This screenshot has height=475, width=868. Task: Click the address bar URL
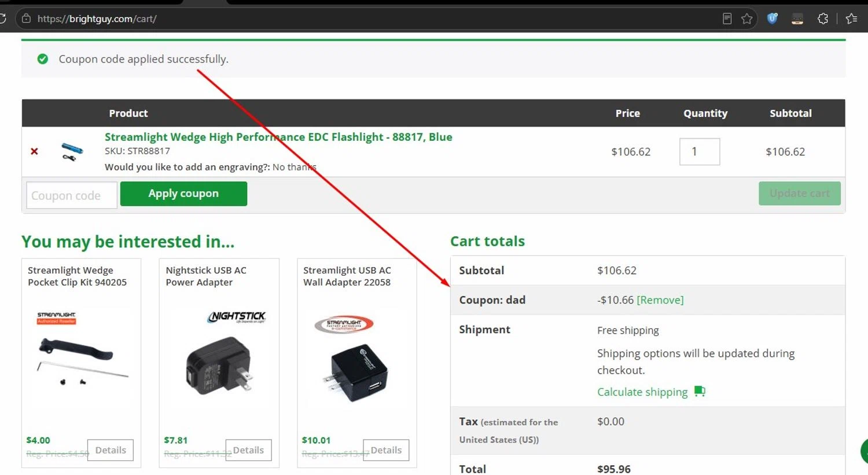(x=97, y=19)
